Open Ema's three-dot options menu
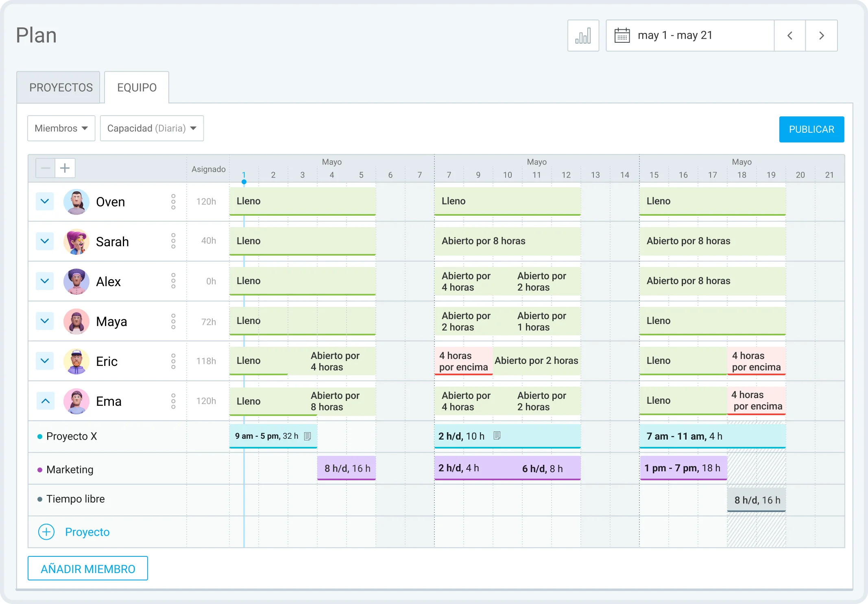868x604 pixels. [173, 401]
